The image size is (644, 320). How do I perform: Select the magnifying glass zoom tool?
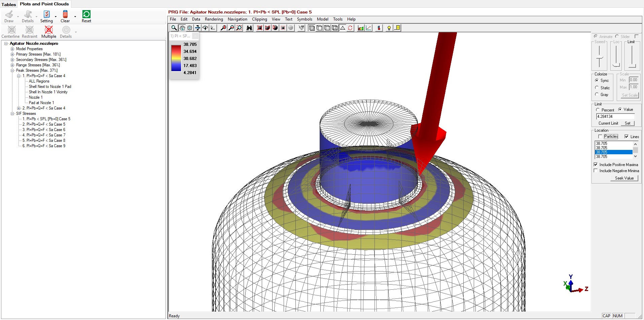click(x=174, y=28)
